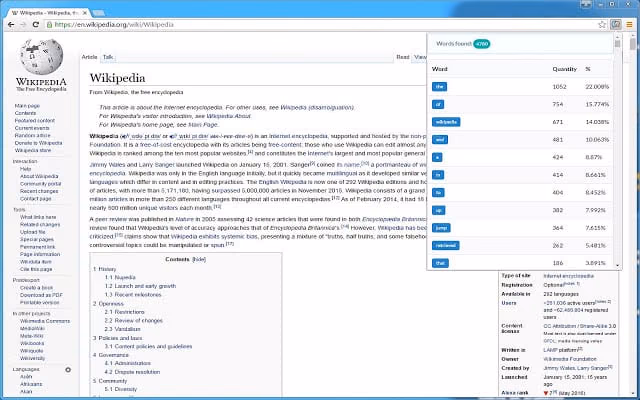The height and width of the screenshot is (400, 640).
Task: Open Random article sidebar link
Action: [x=33, y=136]
